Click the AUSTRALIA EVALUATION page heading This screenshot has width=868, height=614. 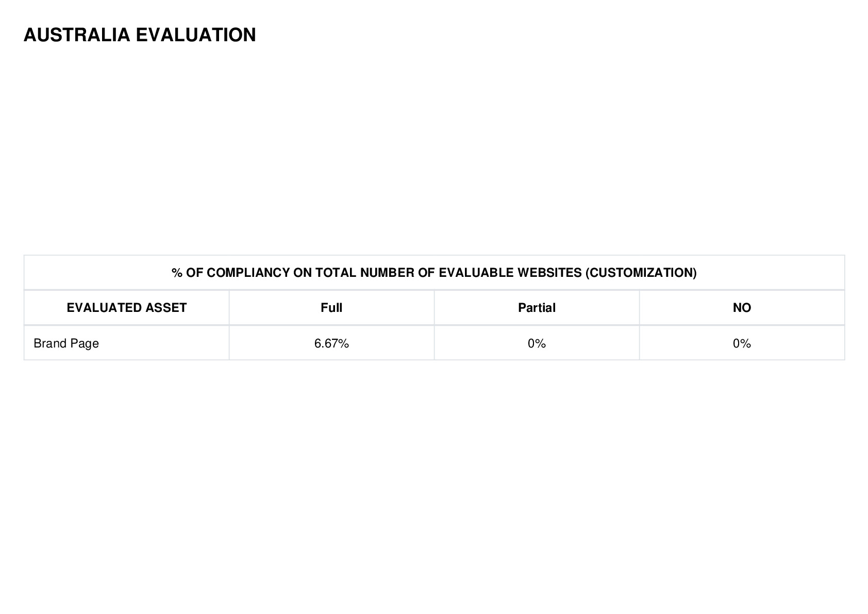(140, 35)
